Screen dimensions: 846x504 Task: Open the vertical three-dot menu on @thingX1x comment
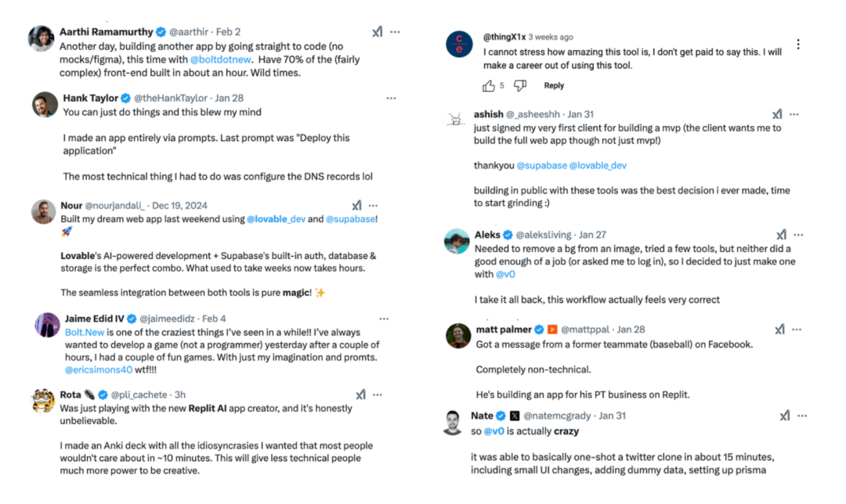798,44
